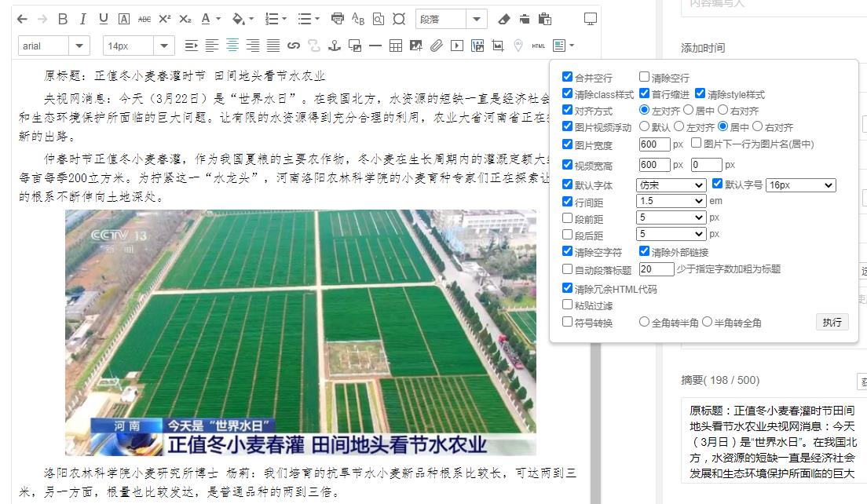Insert an anchor
The image size is (867, 504).
[x=334, y=46]
